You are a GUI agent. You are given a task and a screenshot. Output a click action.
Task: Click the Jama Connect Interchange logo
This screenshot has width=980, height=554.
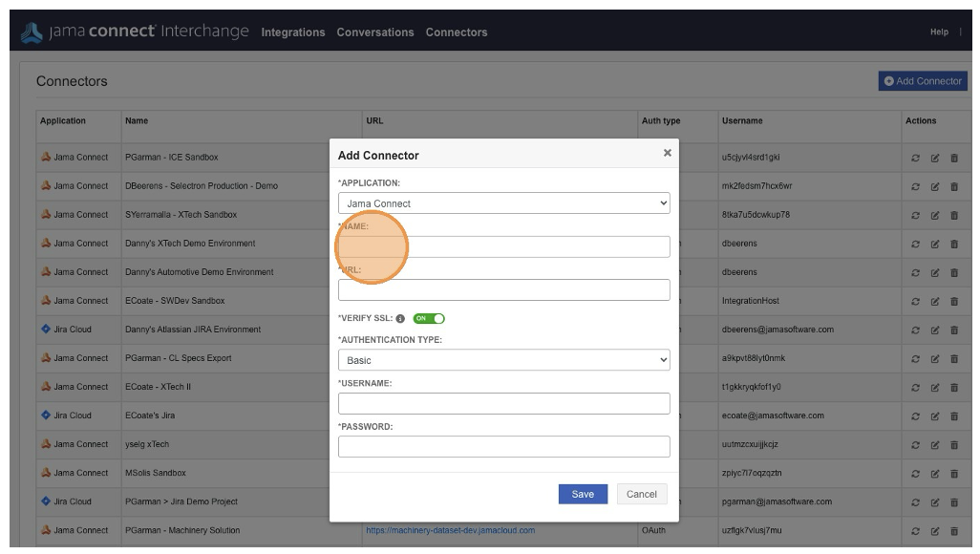(x=135, y=32)
